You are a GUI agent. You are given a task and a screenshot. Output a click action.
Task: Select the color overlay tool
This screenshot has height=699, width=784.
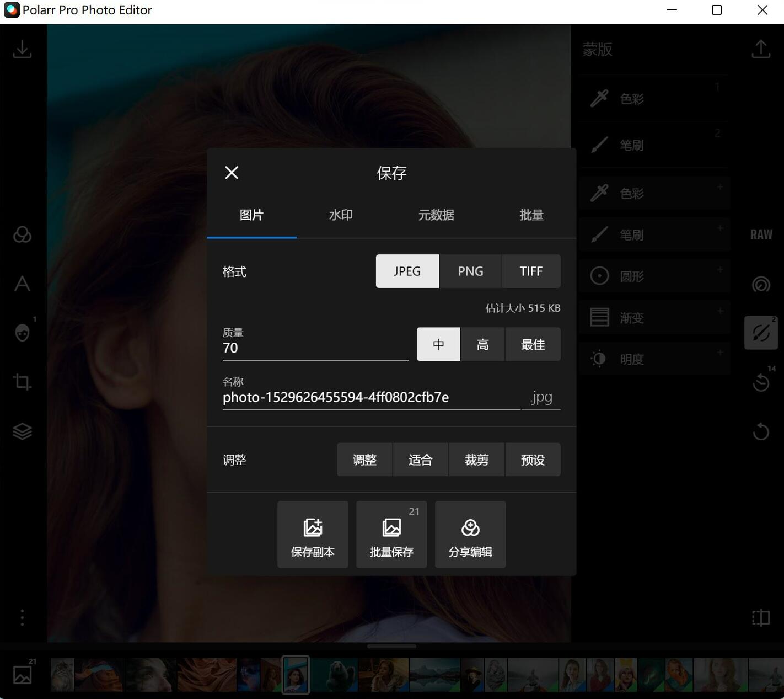(22, 234)
